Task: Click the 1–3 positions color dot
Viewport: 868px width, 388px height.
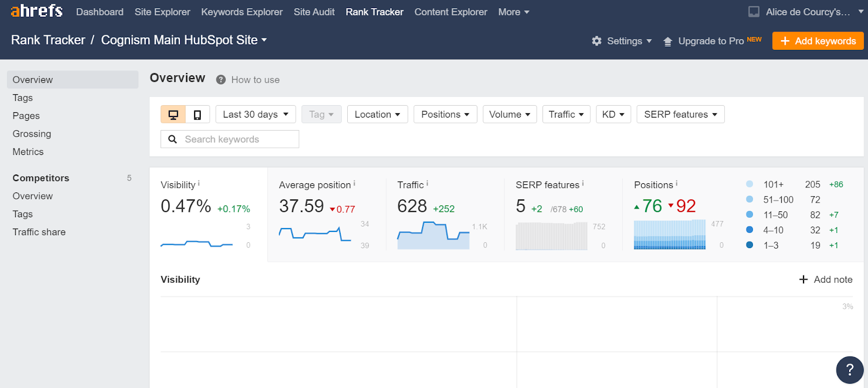Action: [x=750, y=245]
